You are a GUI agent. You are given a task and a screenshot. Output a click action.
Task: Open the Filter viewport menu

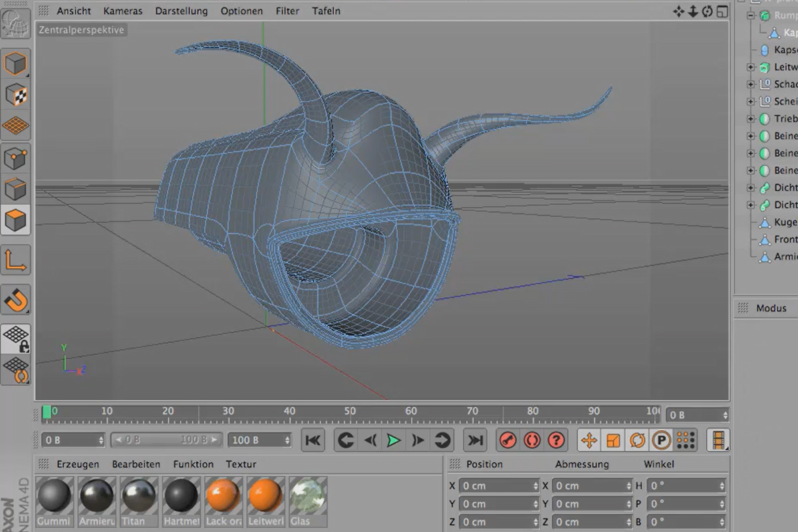pos(287,11)
